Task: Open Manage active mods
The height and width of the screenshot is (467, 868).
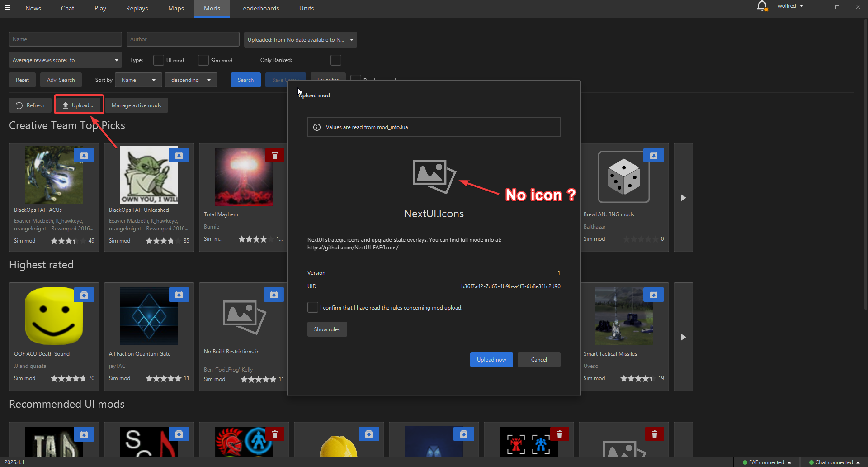Action: click(x=137, y=105)
